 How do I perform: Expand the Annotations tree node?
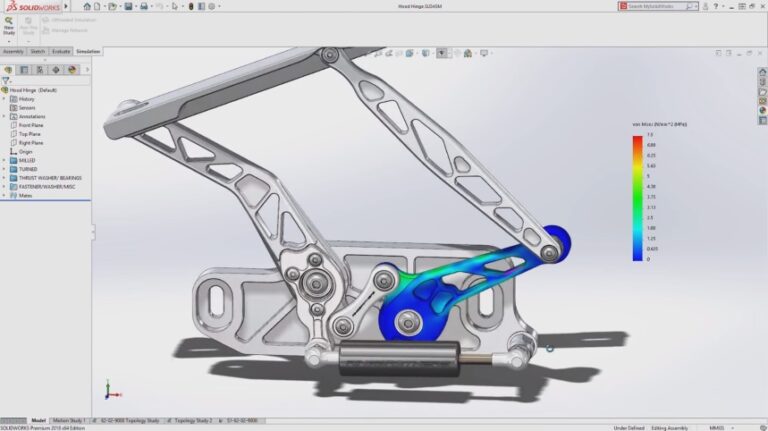[x=4, y=116]
